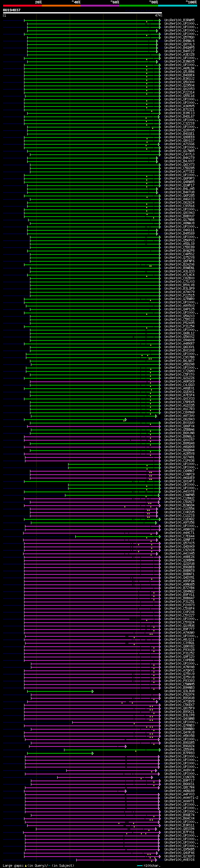The height and width of the screenshot is (868, 200).
Task: Select the UniRef100_A7SSG6 label
Action: coord(179,144)
